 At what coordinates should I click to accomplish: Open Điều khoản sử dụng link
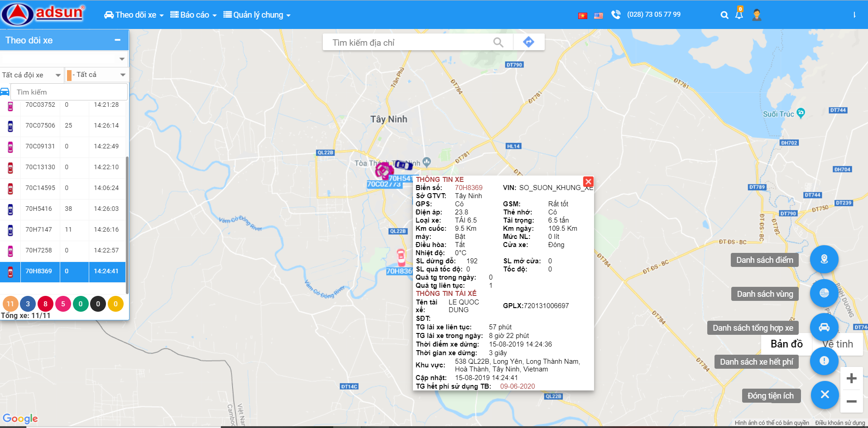click(x=840, y=423)
